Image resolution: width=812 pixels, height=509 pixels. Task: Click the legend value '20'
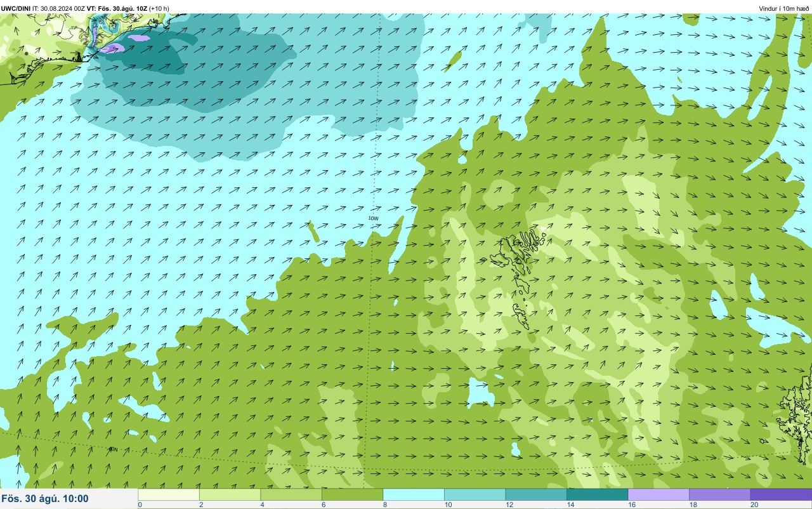pos(754,505)
